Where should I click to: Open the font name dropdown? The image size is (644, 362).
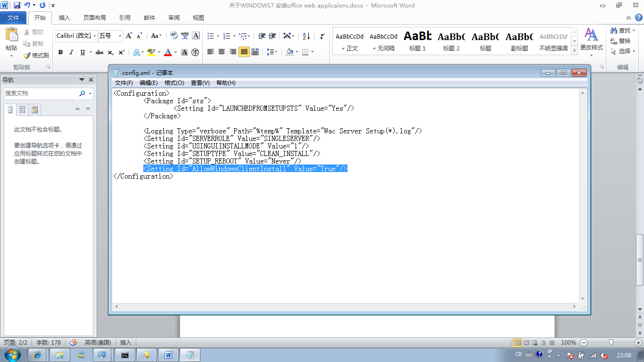[95, 36]
